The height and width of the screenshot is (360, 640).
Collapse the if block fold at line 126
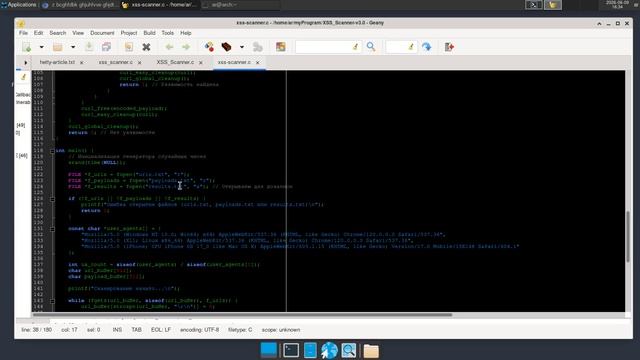pos(52,199)
